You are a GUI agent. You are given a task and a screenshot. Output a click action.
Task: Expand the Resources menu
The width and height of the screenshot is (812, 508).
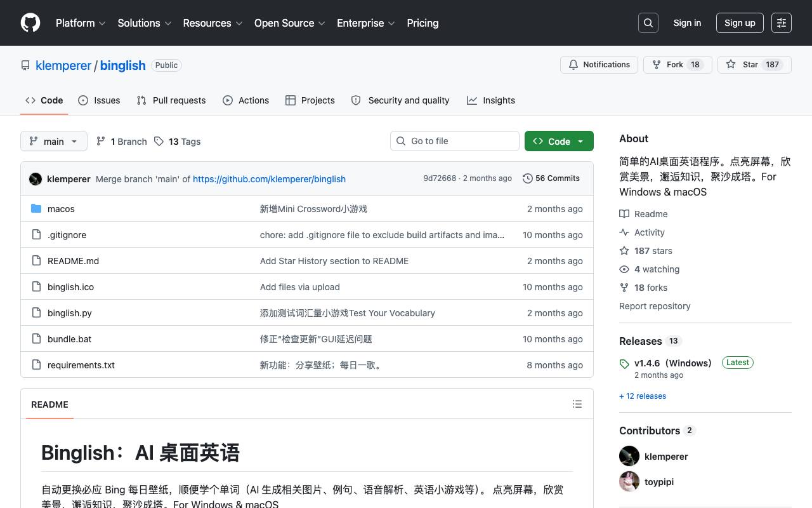click(x=213, y=23)
